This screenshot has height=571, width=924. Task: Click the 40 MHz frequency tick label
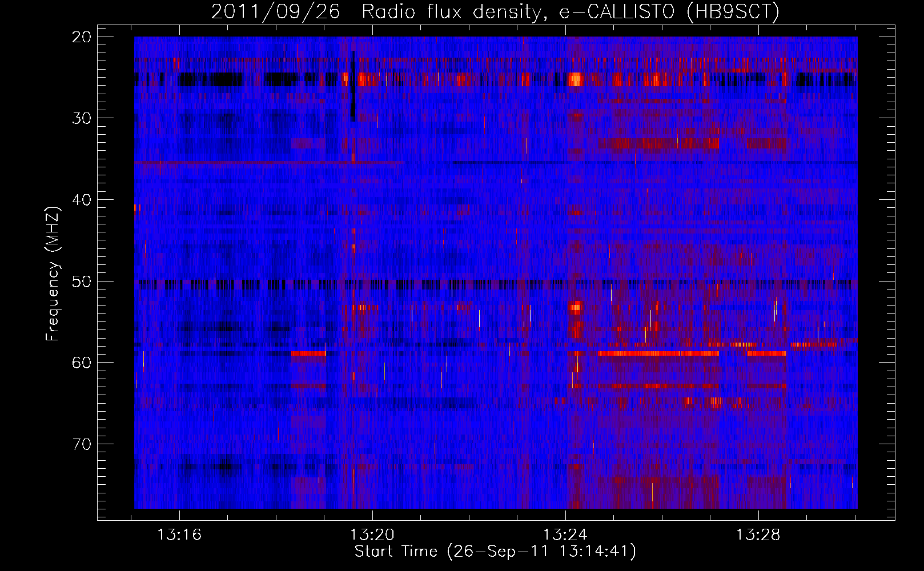(82, 200)
